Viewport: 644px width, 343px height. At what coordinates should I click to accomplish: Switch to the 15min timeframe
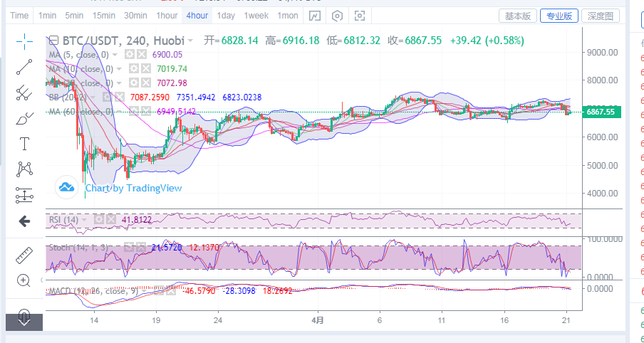tap(104, 16)
